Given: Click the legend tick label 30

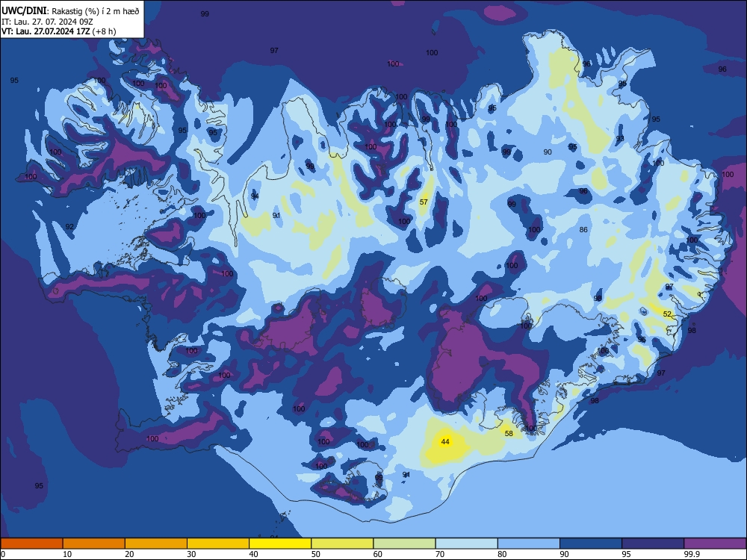Looking at the screenshot, I should pos(191,554).
